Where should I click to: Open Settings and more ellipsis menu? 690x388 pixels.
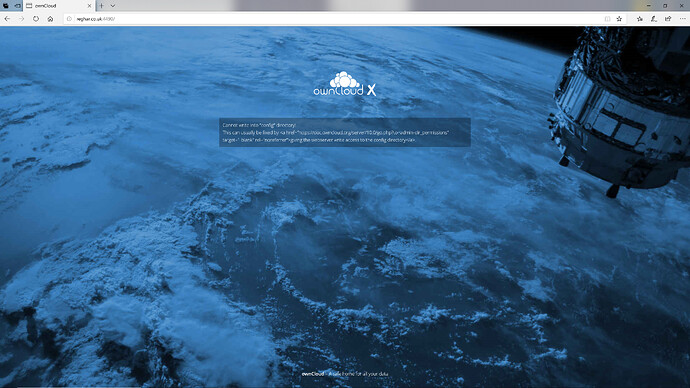683,19
